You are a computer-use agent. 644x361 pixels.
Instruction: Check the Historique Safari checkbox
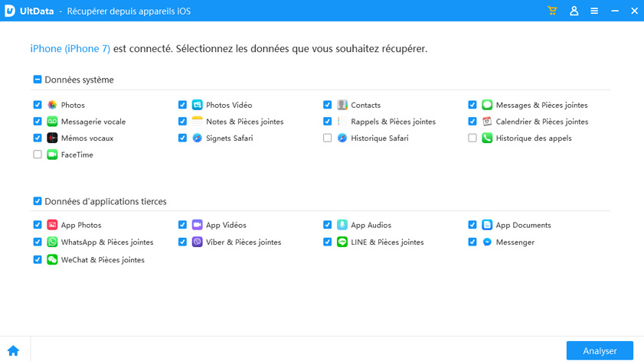pos(328,138)
